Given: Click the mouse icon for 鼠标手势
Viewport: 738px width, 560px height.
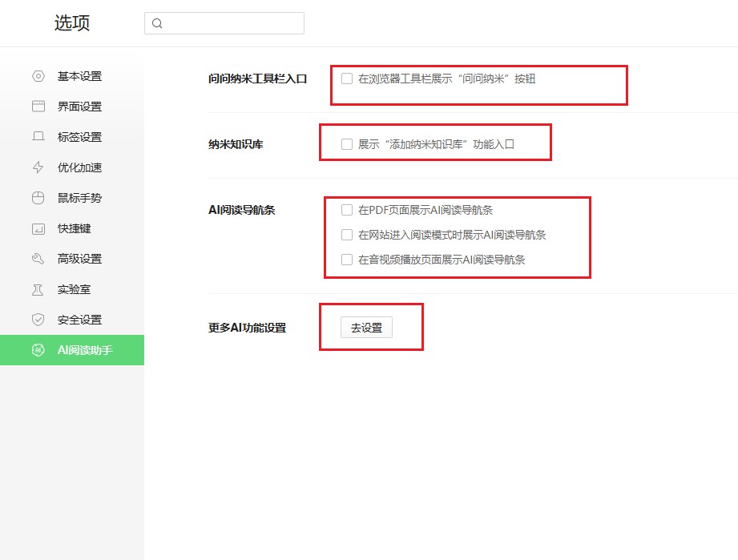Looking at the screenshot, I should pyautogui.click(x=38, y=198).
